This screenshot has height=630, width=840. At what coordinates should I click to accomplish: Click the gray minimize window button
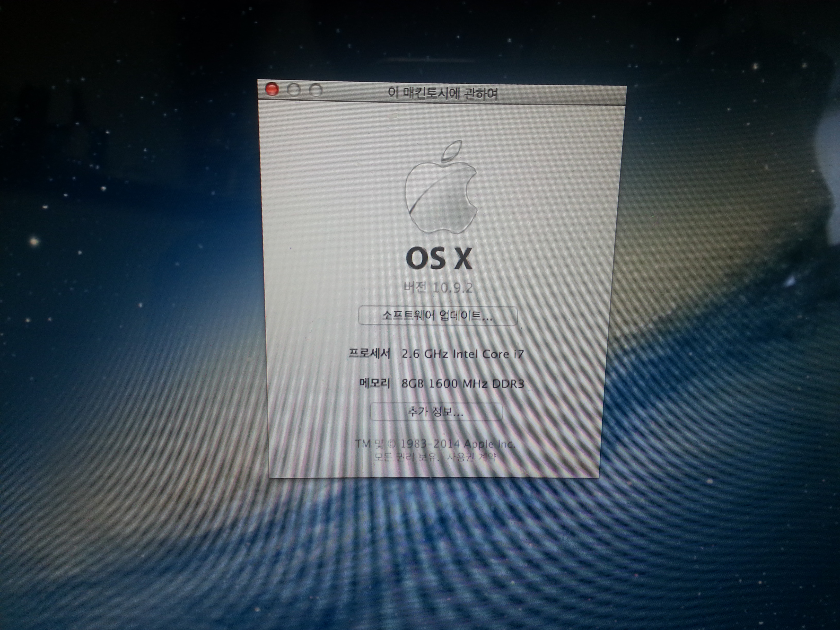pos(294,90)
